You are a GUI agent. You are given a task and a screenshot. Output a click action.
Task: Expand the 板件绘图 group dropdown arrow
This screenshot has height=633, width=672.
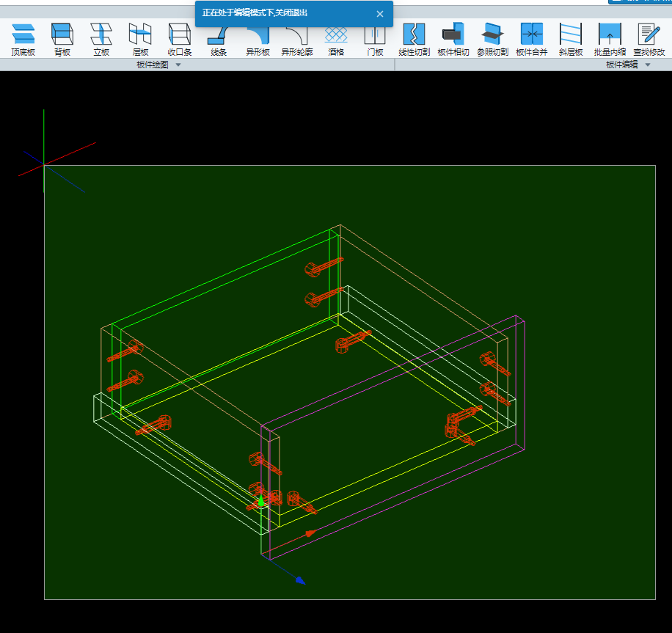178,65
